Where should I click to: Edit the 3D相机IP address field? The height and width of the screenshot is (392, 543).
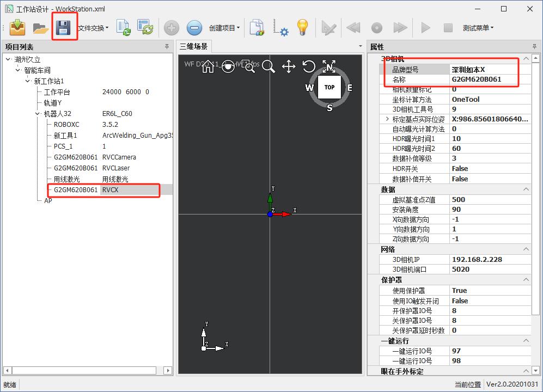click(x=487, y=260)
